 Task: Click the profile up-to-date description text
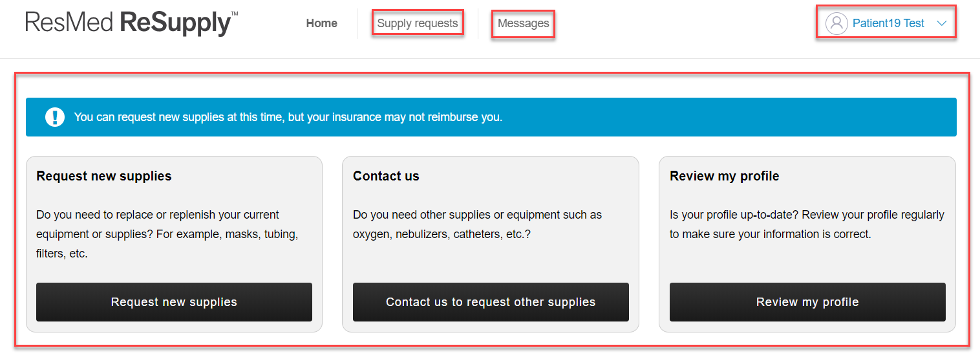807,224
